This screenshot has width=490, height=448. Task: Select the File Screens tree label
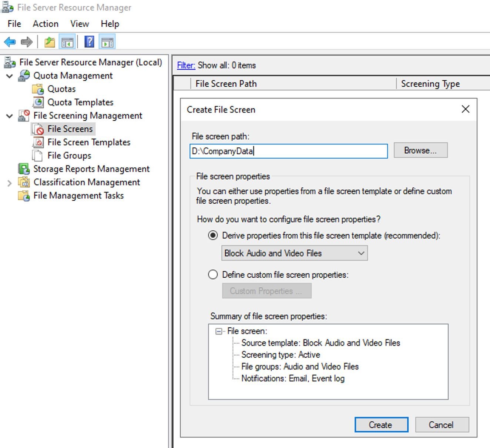pos(70,129)
